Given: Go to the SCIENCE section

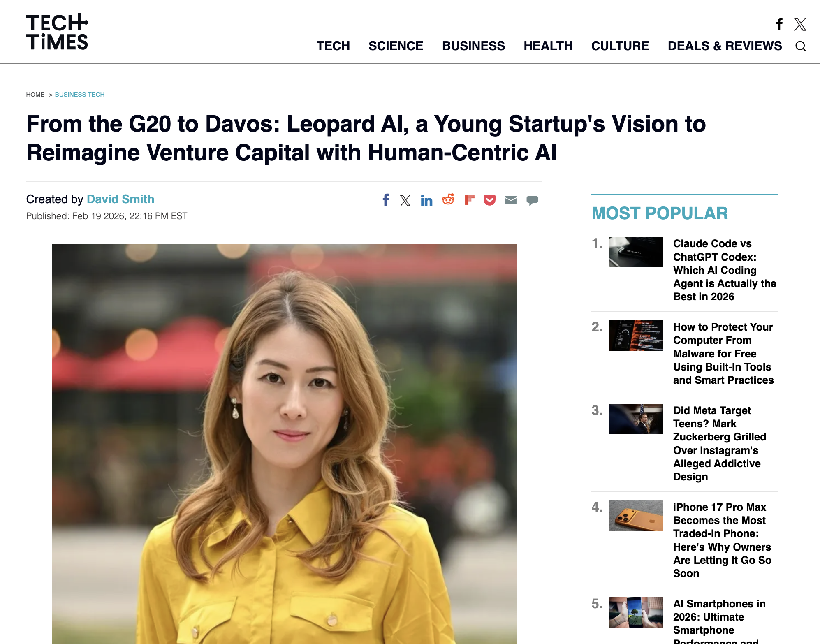Looking at the screenshot, I should click(x=396, y=46).
